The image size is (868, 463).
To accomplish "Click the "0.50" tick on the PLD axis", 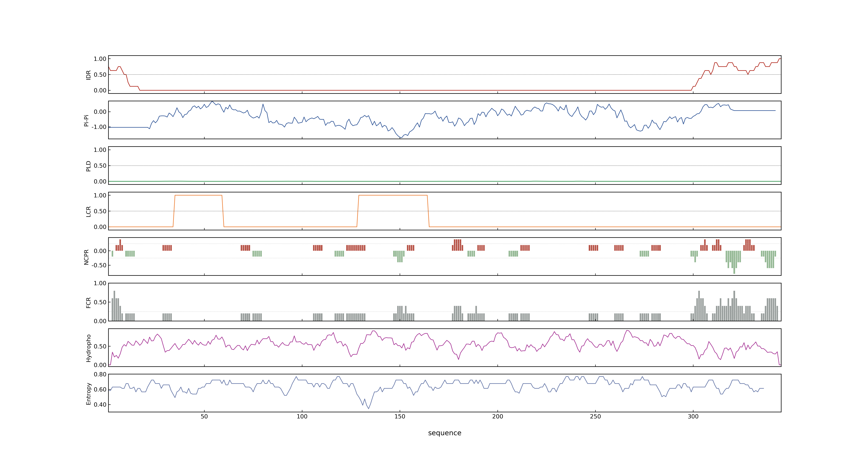I will [100, 165].
